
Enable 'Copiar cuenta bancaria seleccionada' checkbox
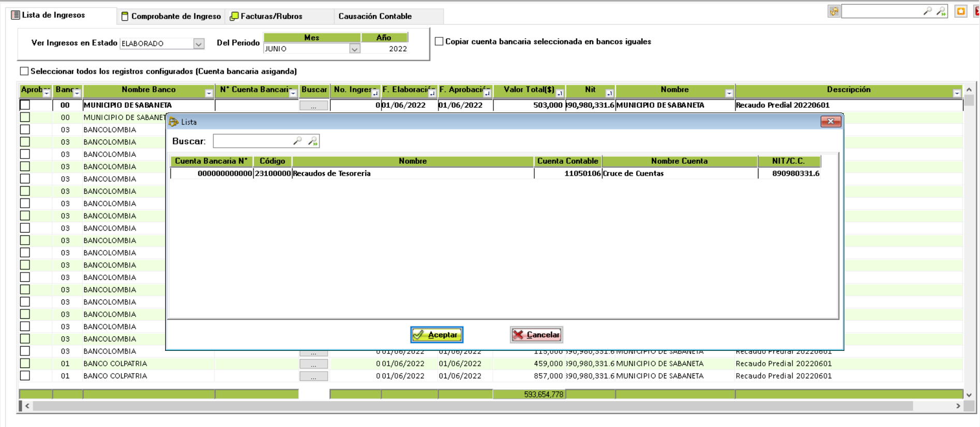tap(439, 41)
